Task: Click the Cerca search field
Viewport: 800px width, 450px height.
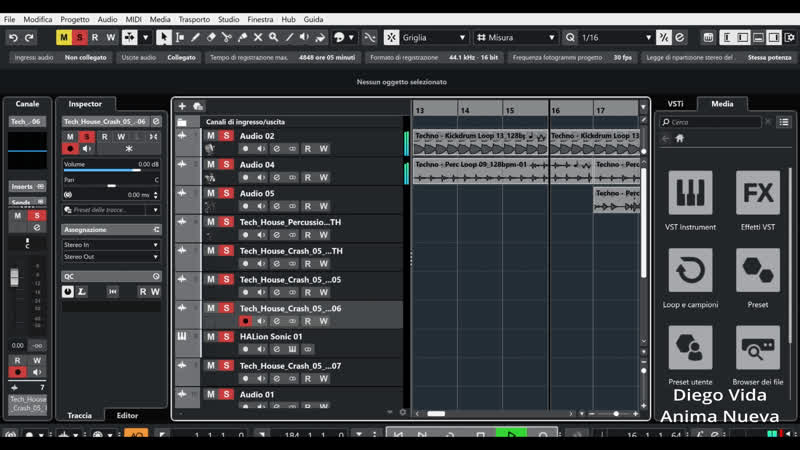Action: click(x=708, y=122)
